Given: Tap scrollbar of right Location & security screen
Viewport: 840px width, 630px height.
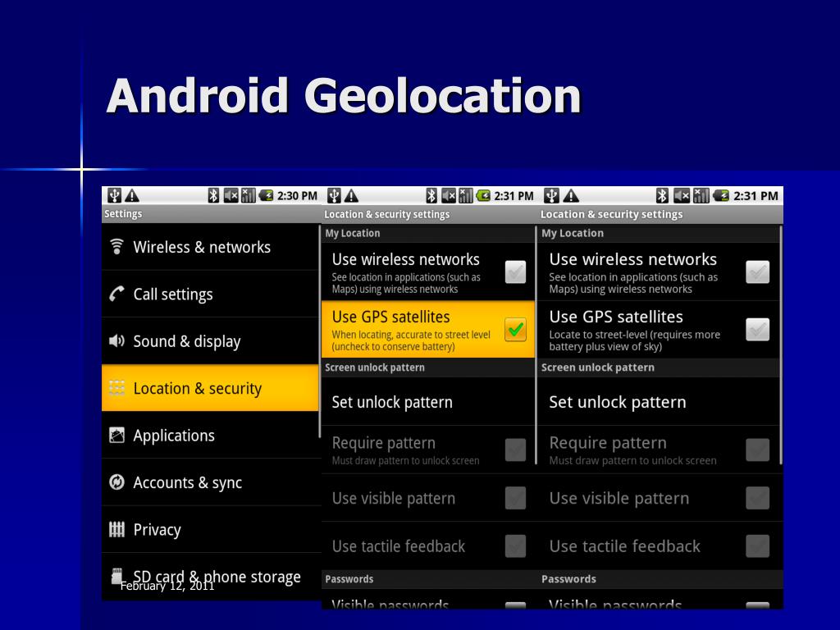Looking at the screenshot, I should [781, 345].
